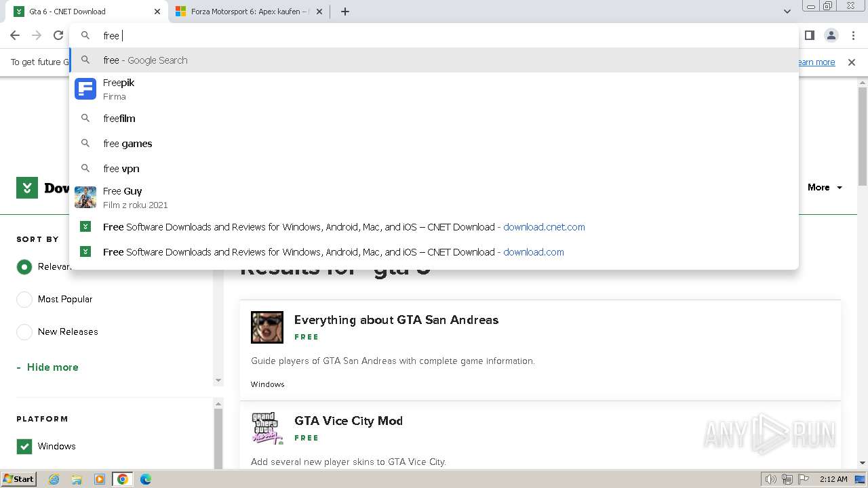Open 'Everything about GTA San Andreas' result
This screenshot has width=868, height=488.
[x=396, y=320]
